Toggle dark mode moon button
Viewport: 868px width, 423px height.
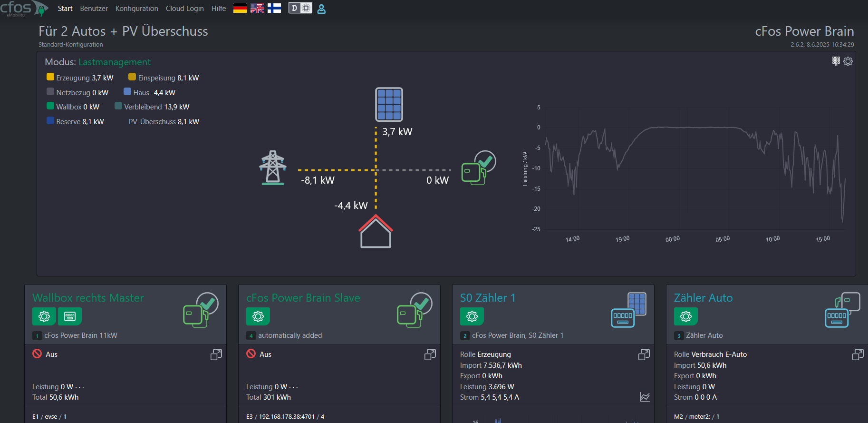(x=294, y=8)
